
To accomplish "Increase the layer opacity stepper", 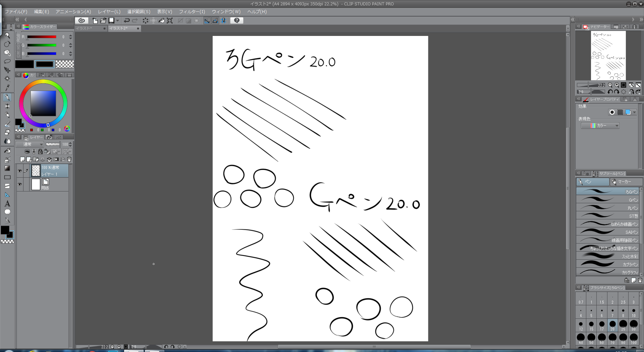I will click(x=70, y=143).
